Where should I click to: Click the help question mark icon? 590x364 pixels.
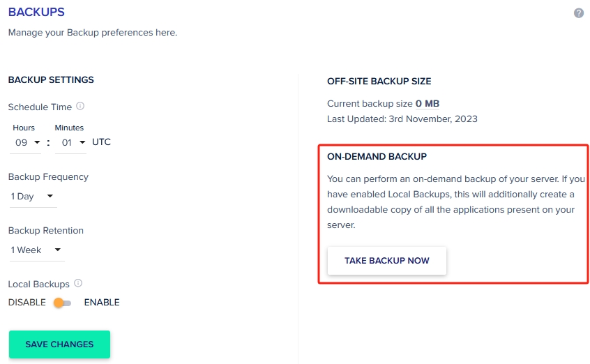(578, 13)
